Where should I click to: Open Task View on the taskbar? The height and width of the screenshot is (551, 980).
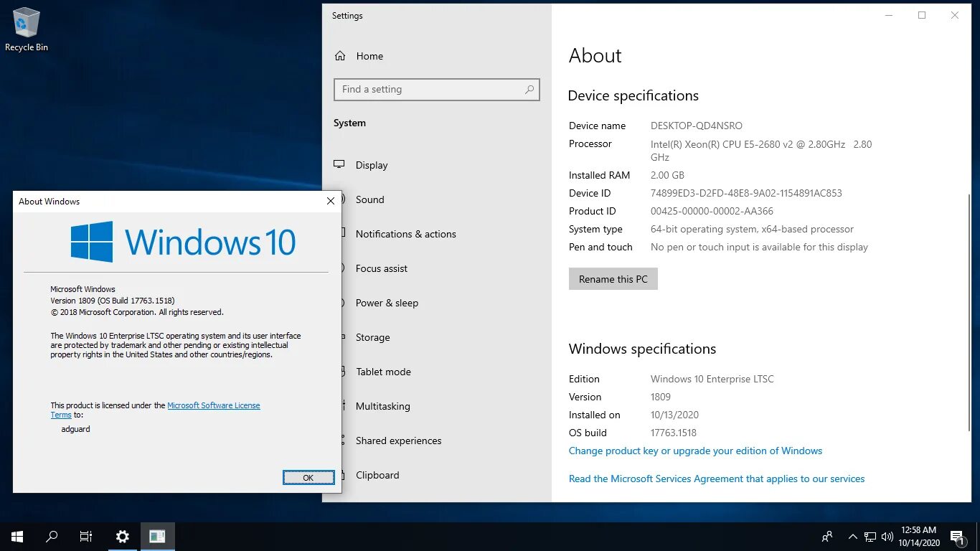click(x=86, y=536)
